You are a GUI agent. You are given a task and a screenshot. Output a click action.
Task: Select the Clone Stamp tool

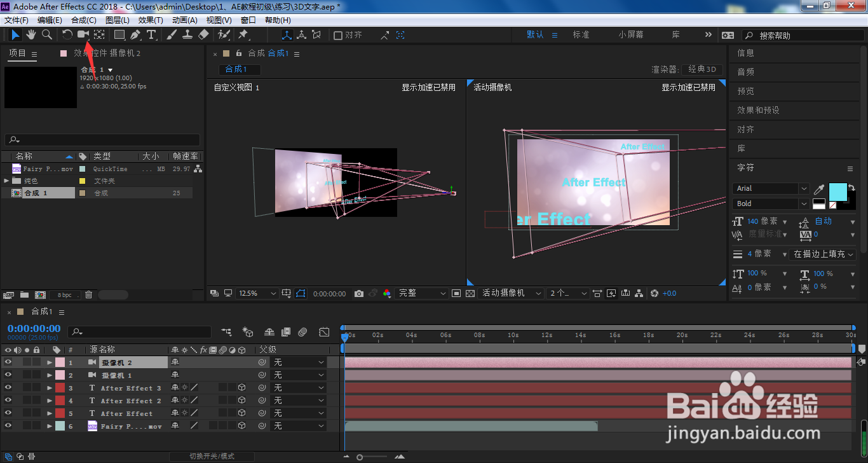click(x=187, y=35)
